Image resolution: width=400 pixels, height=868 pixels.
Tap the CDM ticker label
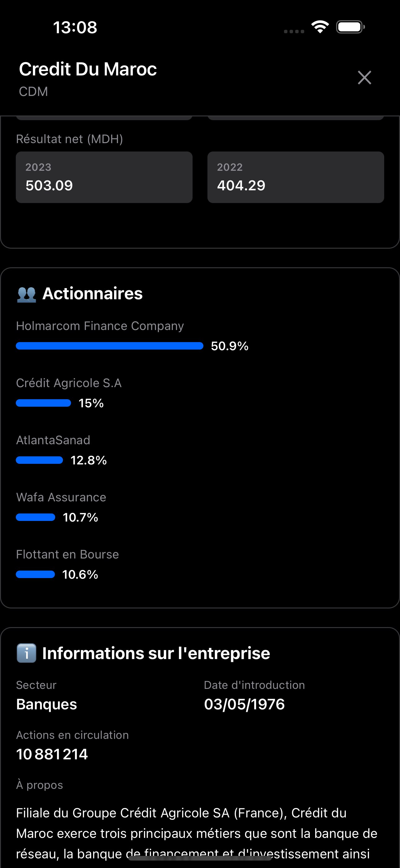tap(33, 92)
